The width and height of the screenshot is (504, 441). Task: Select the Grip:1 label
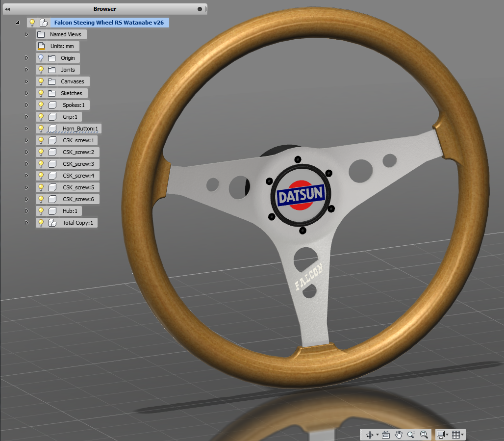(70, 117)
